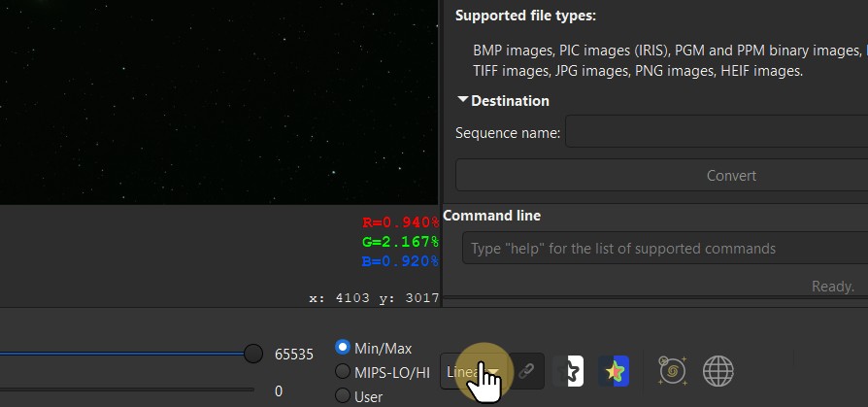Select the User radio option
Image resolution: width=868 pixels, height=407 pixels.
pos(343,395)
